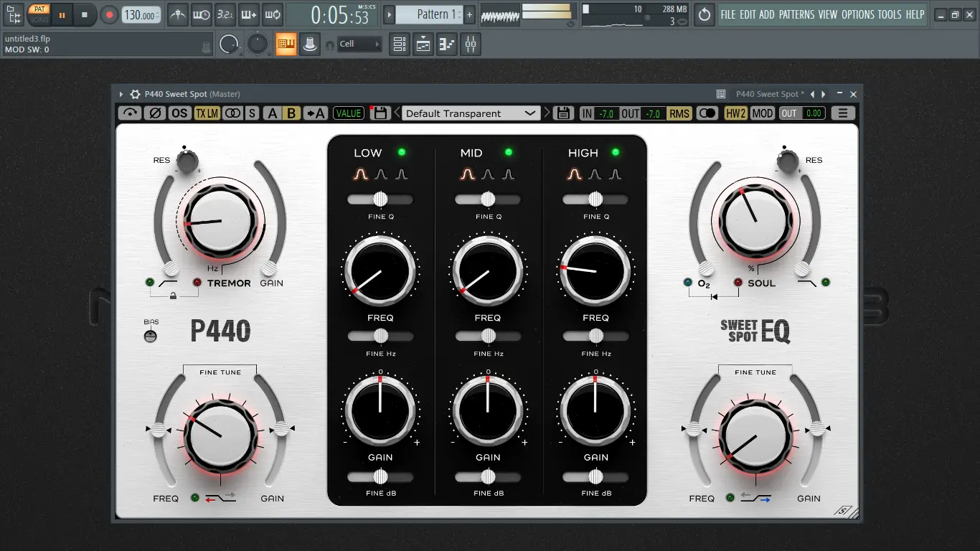980x551 pixels.
Task: Click the MID band FINE Hz slider
Action: (x=488, y=336)
